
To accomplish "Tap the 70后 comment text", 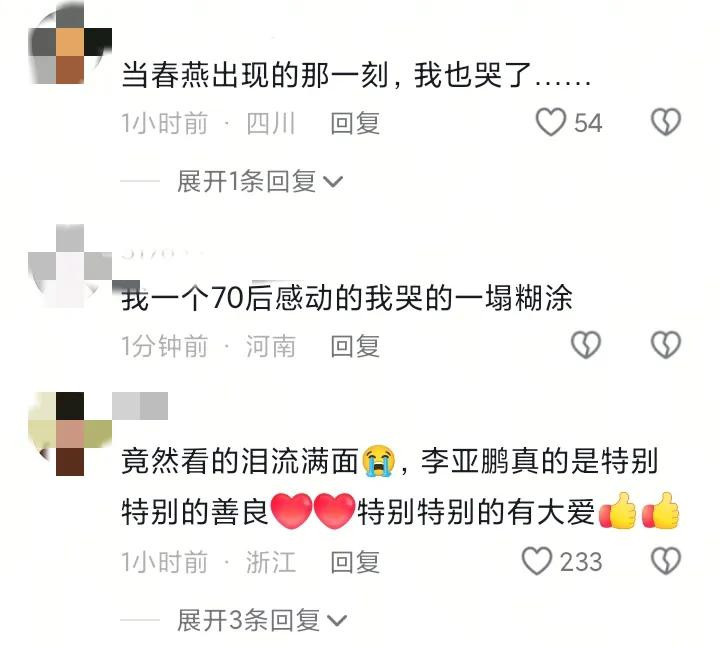I will pyautogui.click(x=347, y=298).
